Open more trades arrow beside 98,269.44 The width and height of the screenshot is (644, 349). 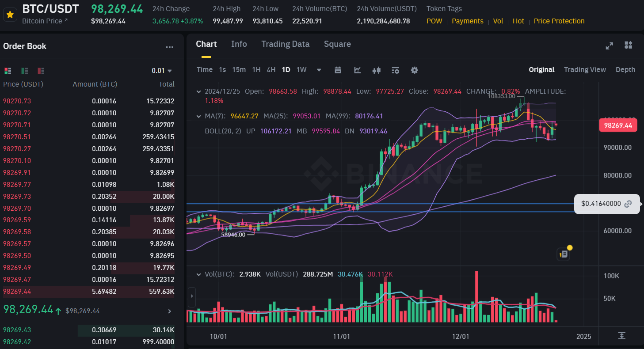[170, 311]
